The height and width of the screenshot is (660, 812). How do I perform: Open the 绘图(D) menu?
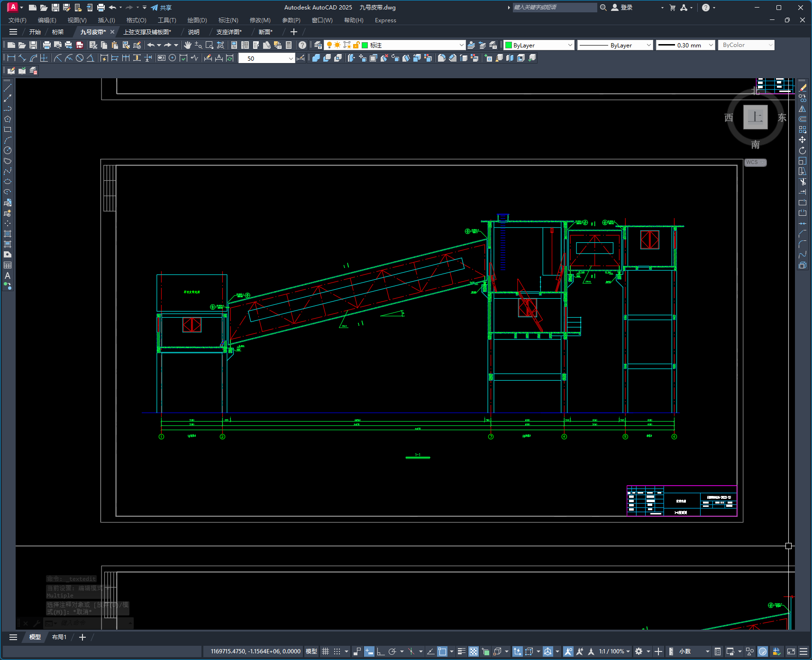[197, 20]
